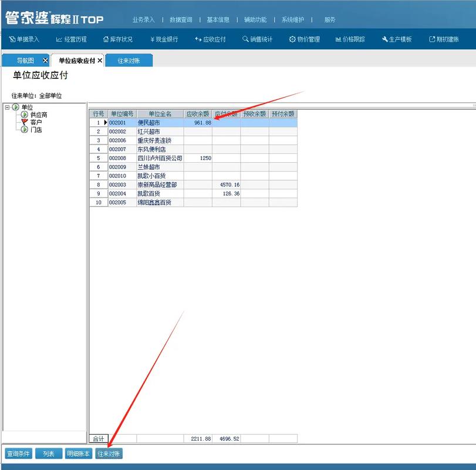
Task: Open 价格跟踪 toolbar item
Action: pyautogui.click(x=350, y=39)
